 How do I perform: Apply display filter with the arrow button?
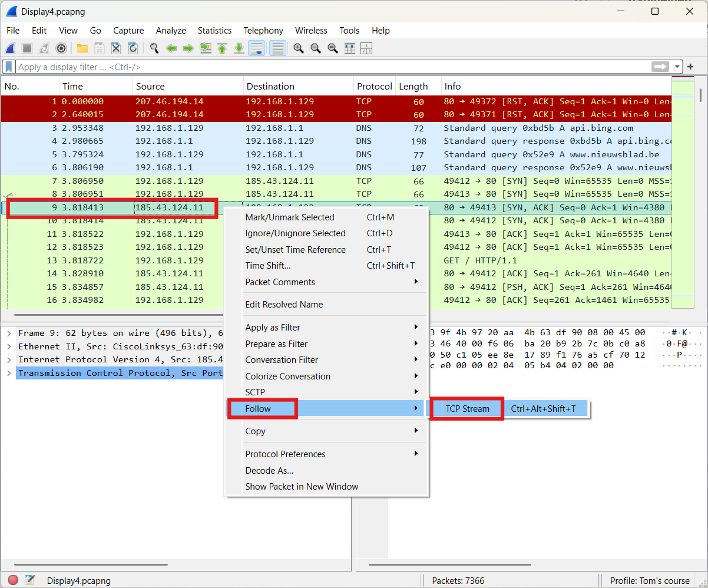[660, 67]
